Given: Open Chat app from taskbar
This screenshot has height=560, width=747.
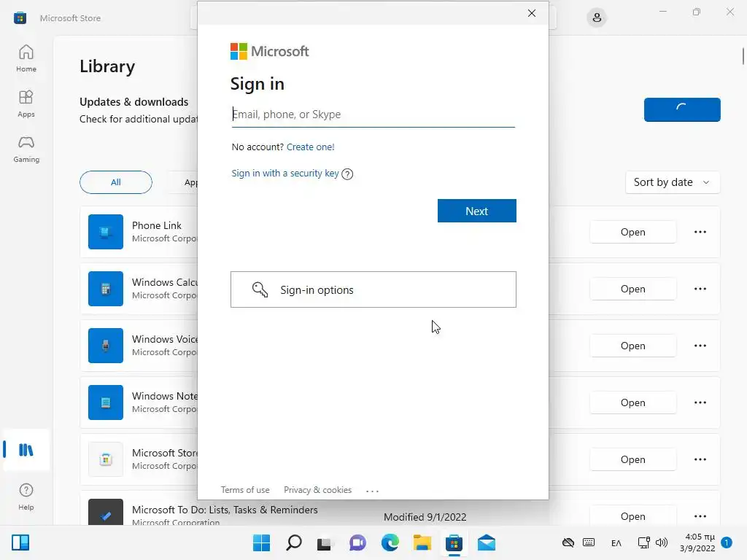Looking at the screenshot, I should point(357,542).
